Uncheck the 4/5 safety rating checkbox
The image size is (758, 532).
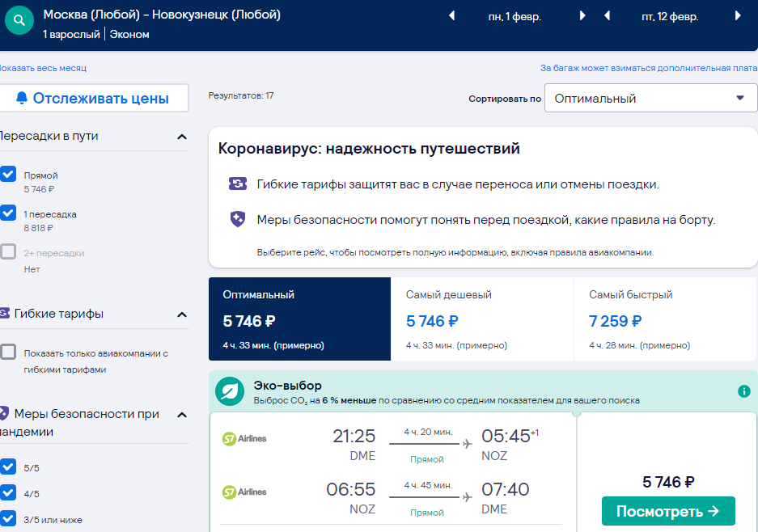coord(8,492)
